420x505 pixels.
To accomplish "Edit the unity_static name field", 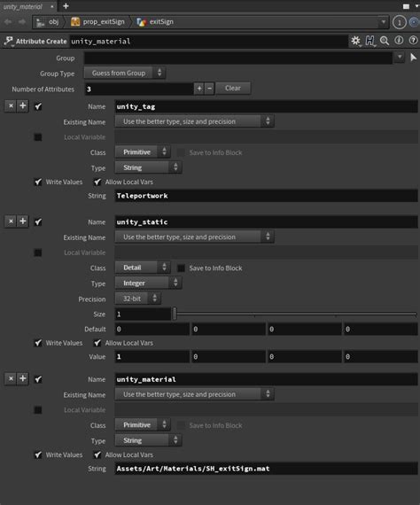I will (x=266, y=221).
